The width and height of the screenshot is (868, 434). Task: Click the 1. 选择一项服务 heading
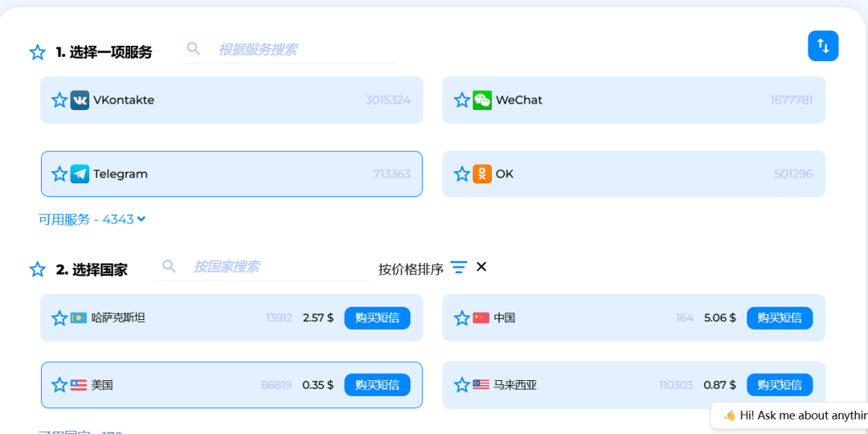tap(104, 52)
